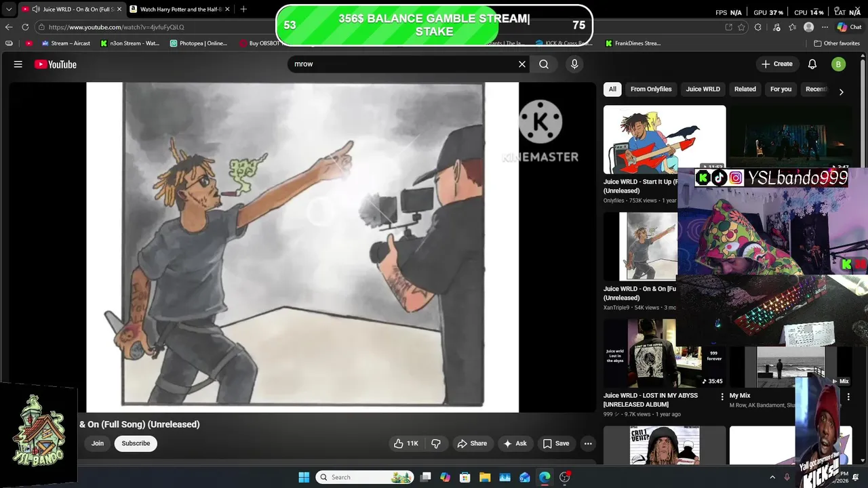The height and width of the screenshot is (488, 868).
Task: Open the Photopea bookmark
Action: (x=199, y=43)
